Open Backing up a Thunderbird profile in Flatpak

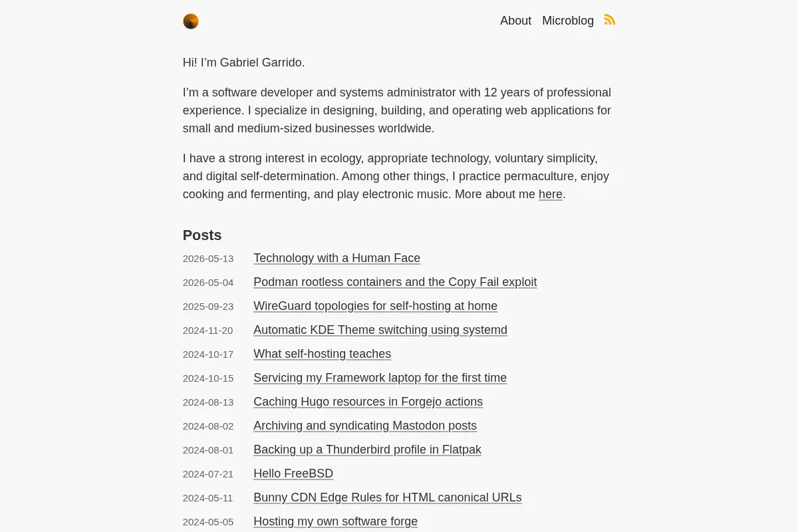coord(367,450)
